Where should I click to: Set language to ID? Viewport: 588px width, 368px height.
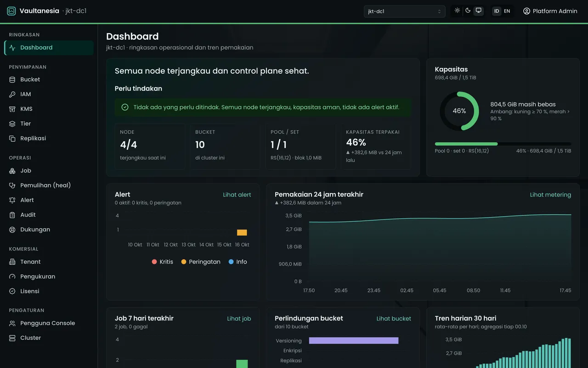pyautogui.click(x=497, y=11)
